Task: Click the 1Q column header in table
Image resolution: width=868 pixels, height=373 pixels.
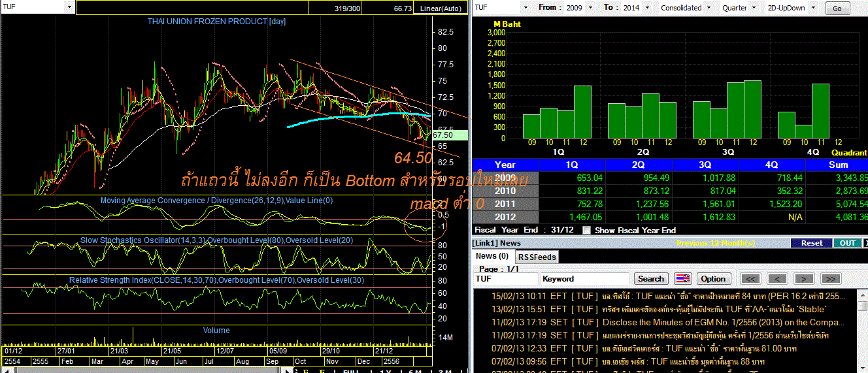Action: 572,165
